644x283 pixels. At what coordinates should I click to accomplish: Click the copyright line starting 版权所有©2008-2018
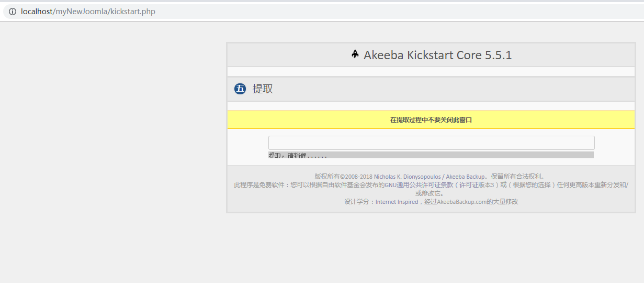click(431, 177)
